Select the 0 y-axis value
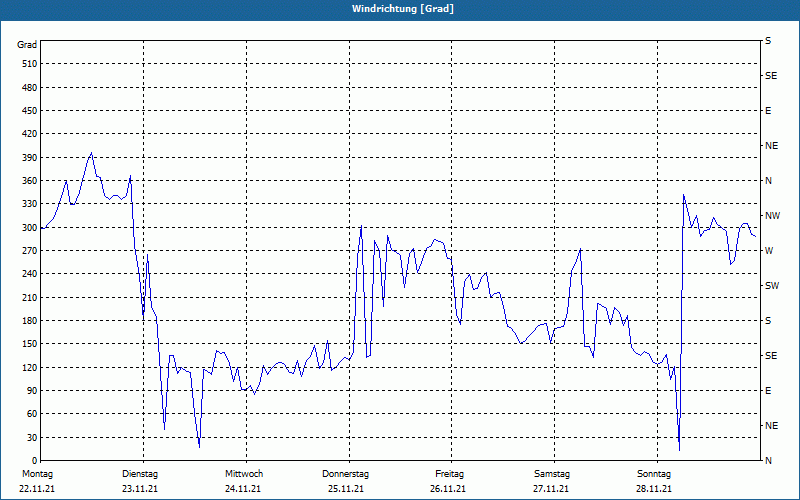Viewport: 800px width, 500px height. pos(34,461)
